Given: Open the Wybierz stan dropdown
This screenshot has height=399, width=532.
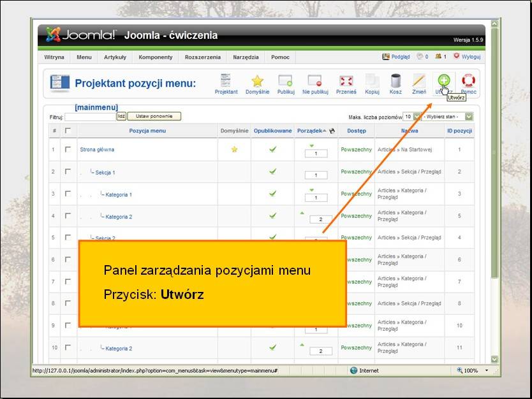Looking at the screenshot, I should click(x=448, y=117).
